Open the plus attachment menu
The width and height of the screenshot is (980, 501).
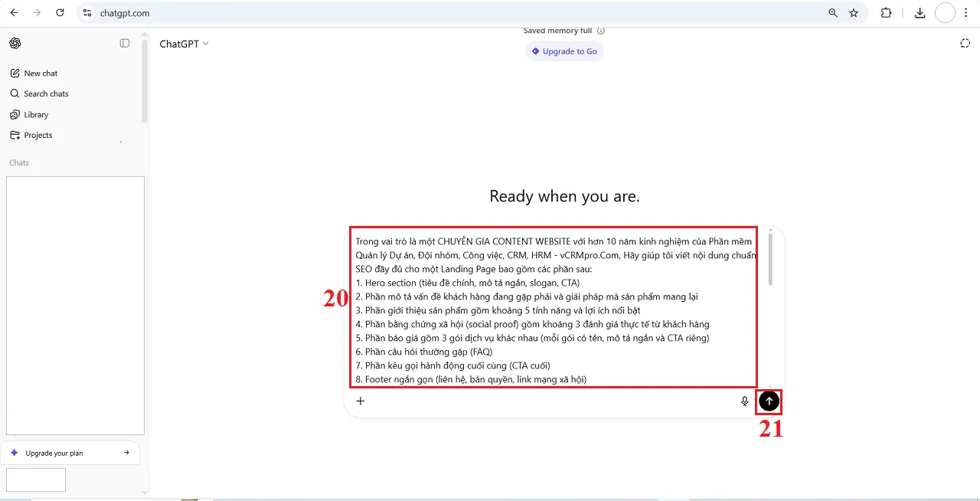pos(361,401)
